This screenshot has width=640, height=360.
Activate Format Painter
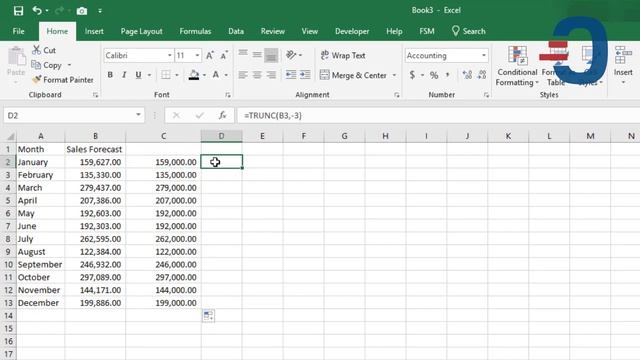[63, 80]
